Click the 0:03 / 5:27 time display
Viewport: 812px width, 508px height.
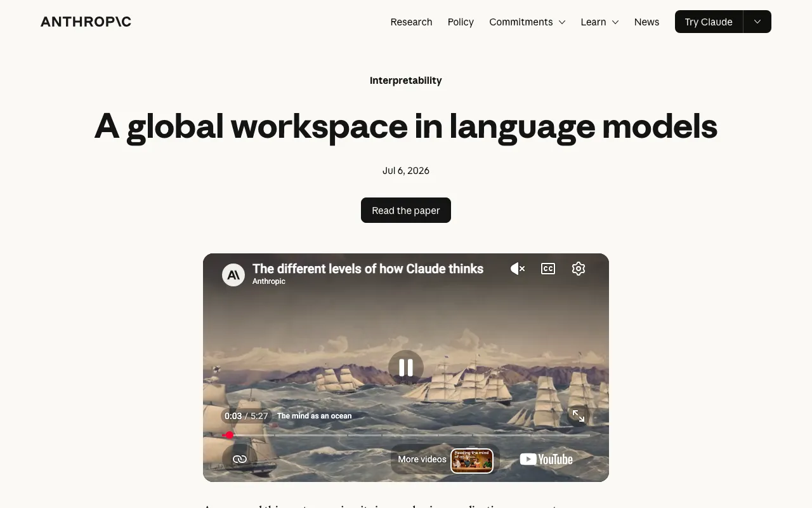246,416
